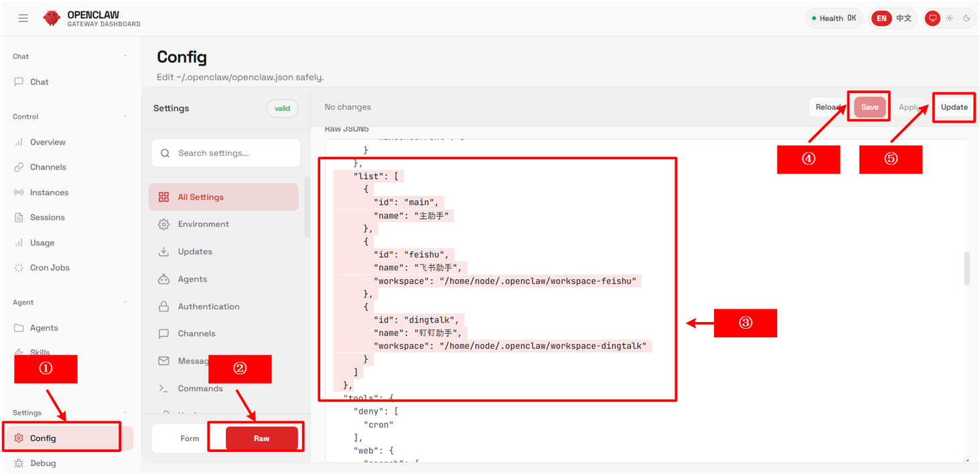Open the Overview page in sidebar
This screenshot has width=980, height=474.
point(48,142)
